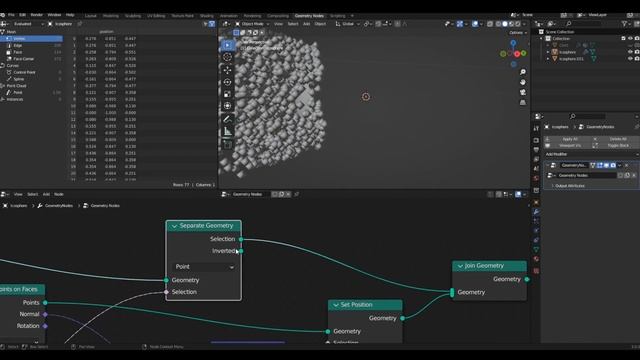Open the Edit menu in top bar

[22, 15]
